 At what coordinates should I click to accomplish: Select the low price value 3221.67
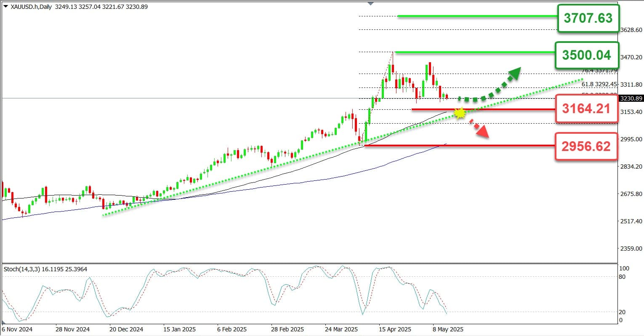coord(113,7)
